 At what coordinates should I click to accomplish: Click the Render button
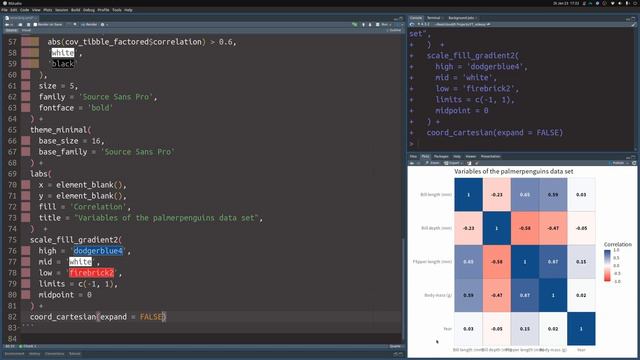[x=89, y=24]
